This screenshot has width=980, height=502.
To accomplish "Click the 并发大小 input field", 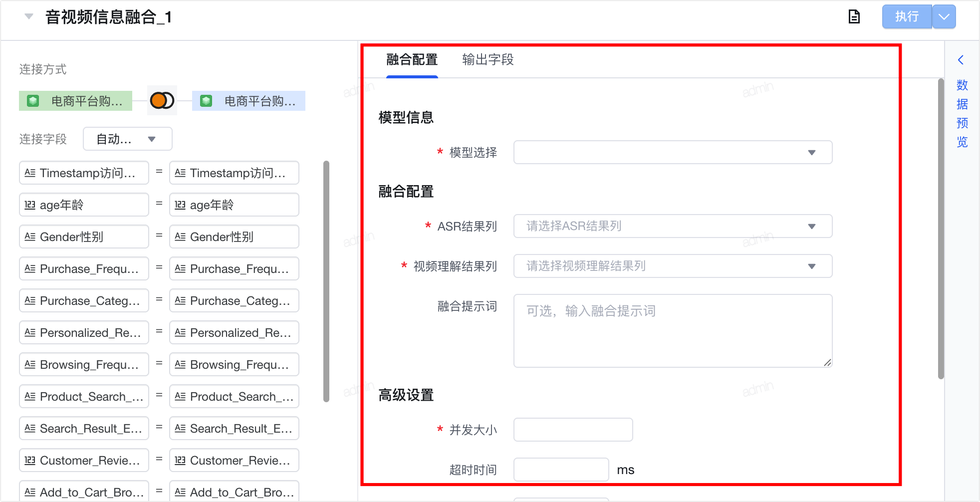I will pyautogui.click(x=573, y=430).
